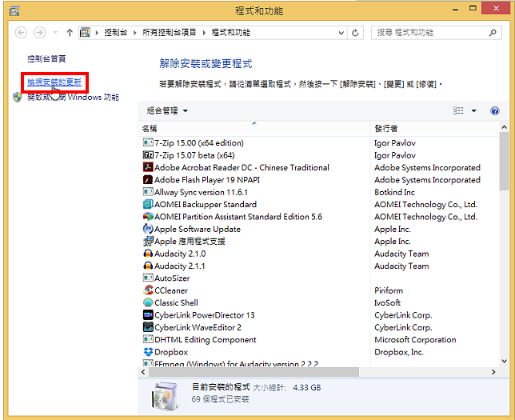Click the horizontal scrollbar thumb
The height and width of the screenshot is (420, 515).
[254, 372]
